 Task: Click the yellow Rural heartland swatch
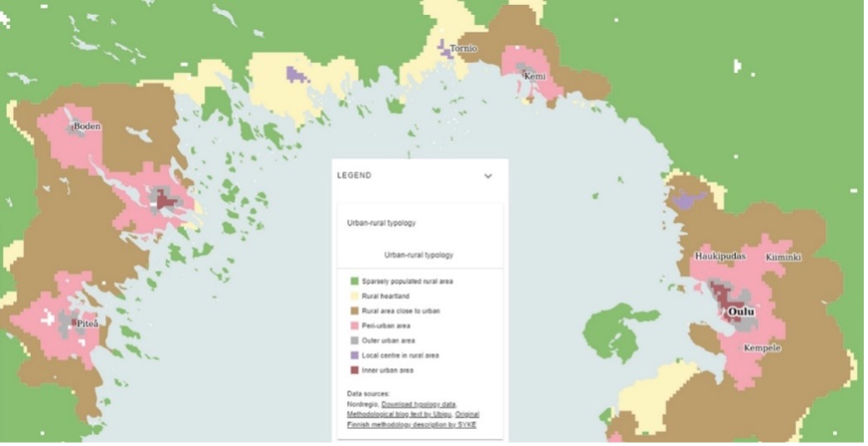tap(355, 297)
